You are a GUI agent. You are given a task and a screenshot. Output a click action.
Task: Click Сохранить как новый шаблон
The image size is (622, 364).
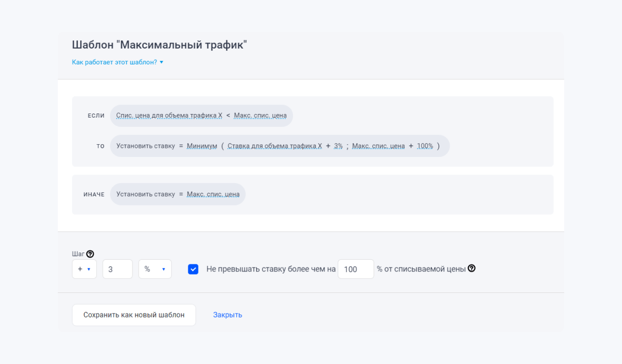pyautogui.click(x=134, y=314)
